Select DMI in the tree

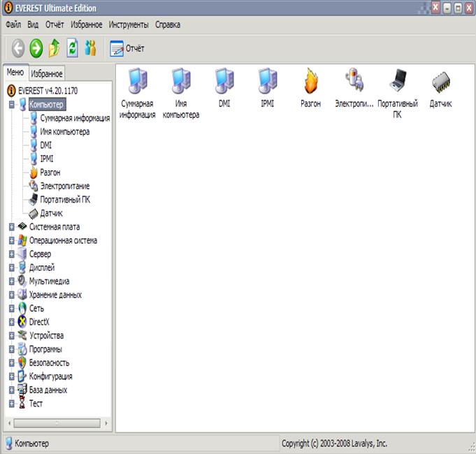(x=46, y=145)
